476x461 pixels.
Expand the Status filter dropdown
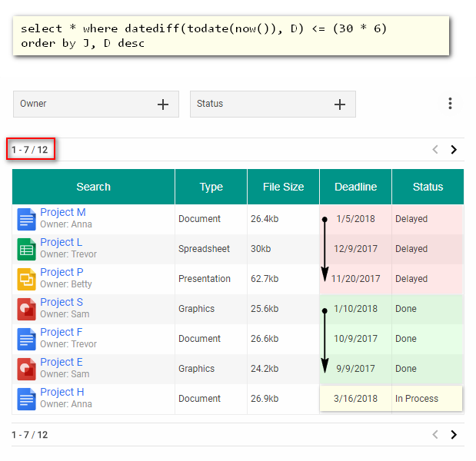click(x=340, y=104)
